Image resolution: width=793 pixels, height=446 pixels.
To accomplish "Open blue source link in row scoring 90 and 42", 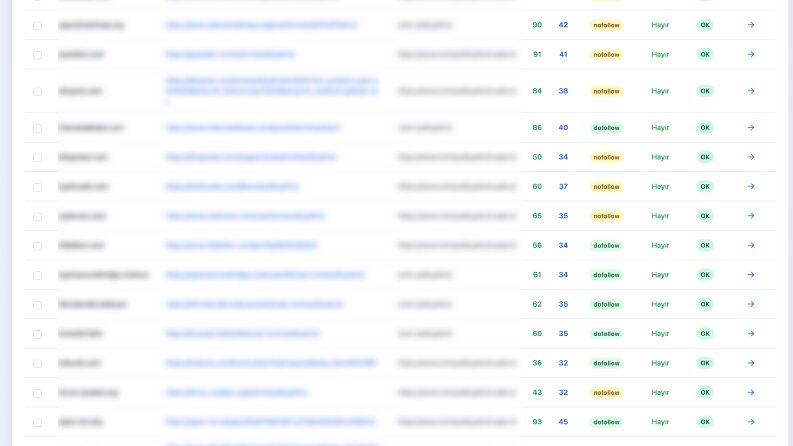I will click(261, 25).
